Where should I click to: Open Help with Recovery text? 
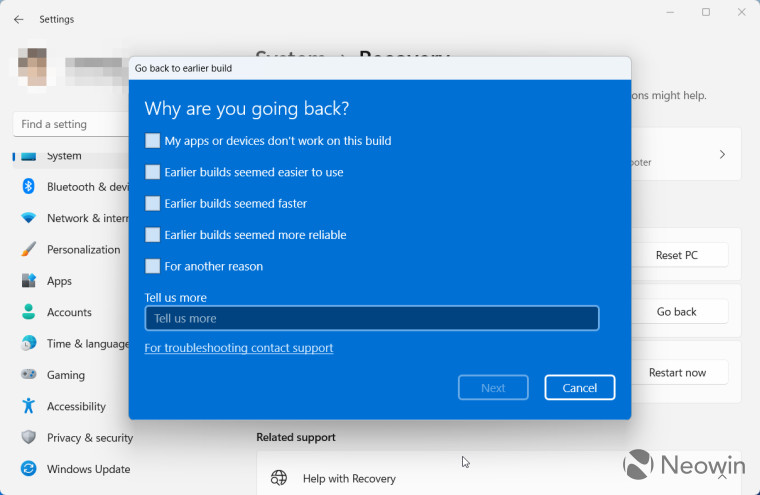pos(349,479)
